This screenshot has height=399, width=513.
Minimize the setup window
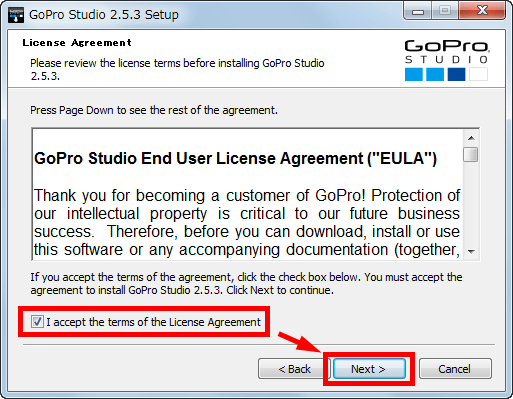(x=418, y=12)
